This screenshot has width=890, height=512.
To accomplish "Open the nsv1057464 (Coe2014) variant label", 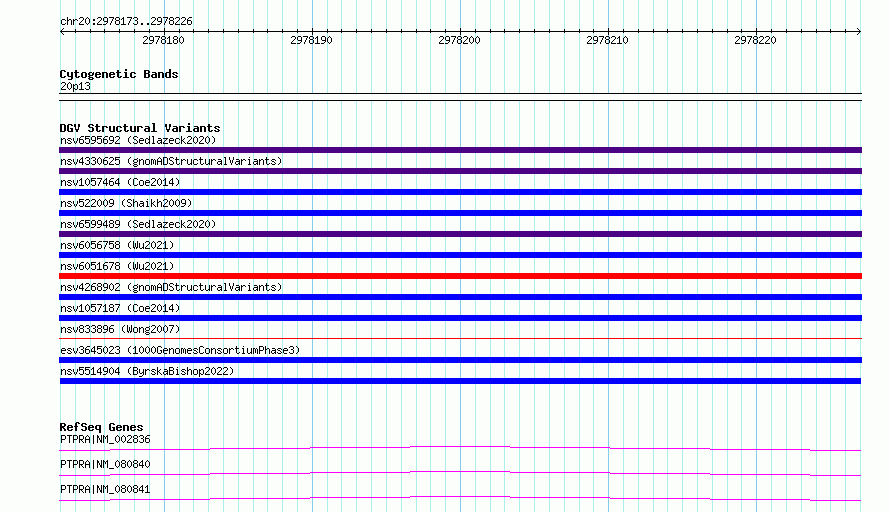I will tap(120, 182).
